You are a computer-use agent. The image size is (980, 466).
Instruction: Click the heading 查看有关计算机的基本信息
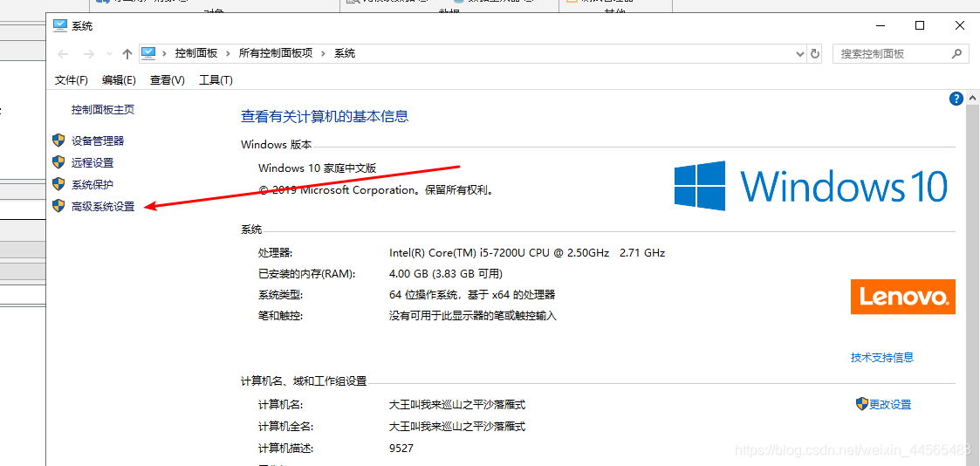pos(325,116)
